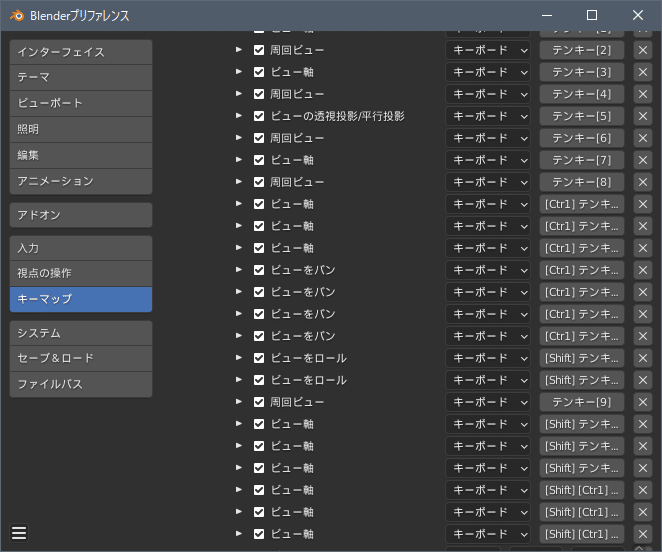Expand the ビューの透視投影/平行投影 row

(x=239, y=116)
